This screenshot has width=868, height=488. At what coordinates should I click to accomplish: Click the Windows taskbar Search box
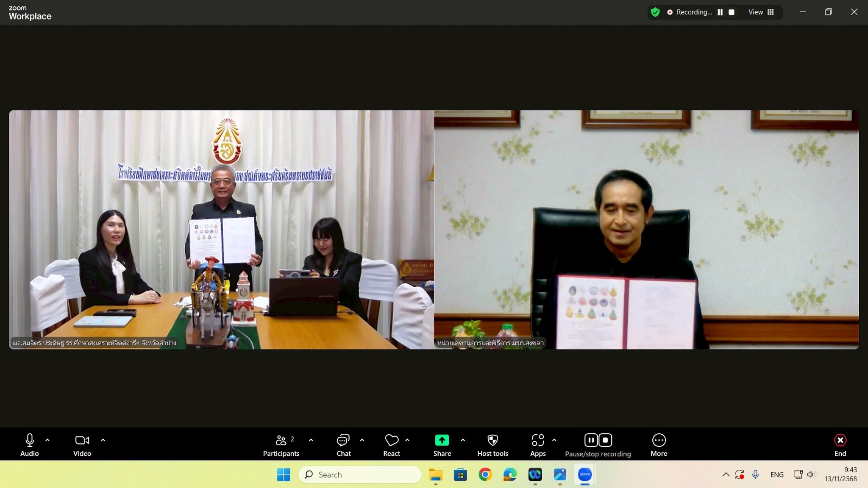tap(360, 474)
